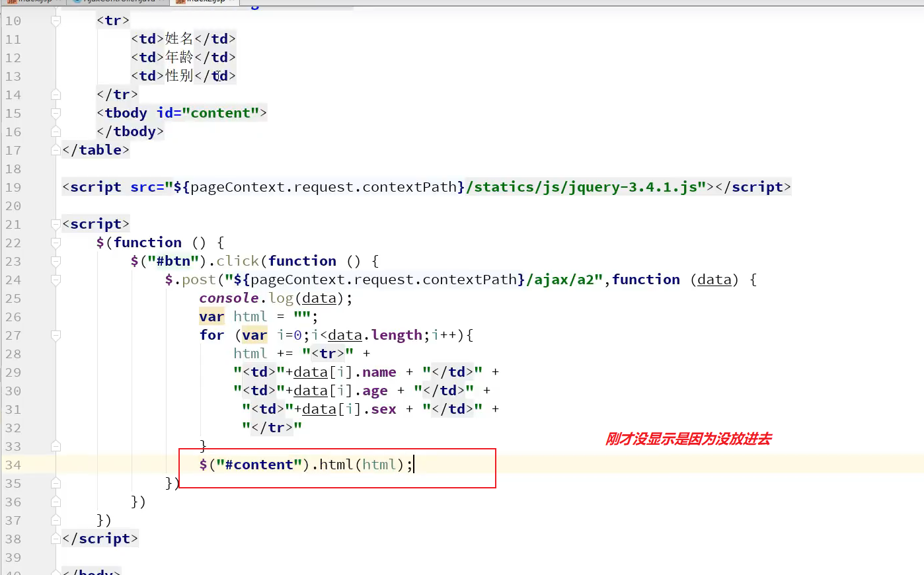The image size is (924, 575).
Task: Click pageContext.request.contextPath on line 19
Action: (324, 187)
